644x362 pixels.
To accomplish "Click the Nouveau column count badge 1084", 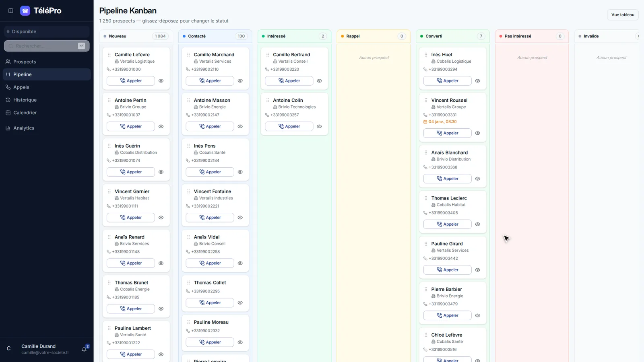I will coord(160,36).
